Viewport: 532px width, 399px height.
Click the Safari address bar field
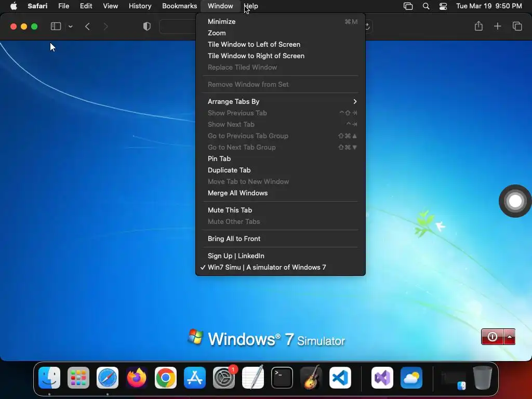(178, 26)
